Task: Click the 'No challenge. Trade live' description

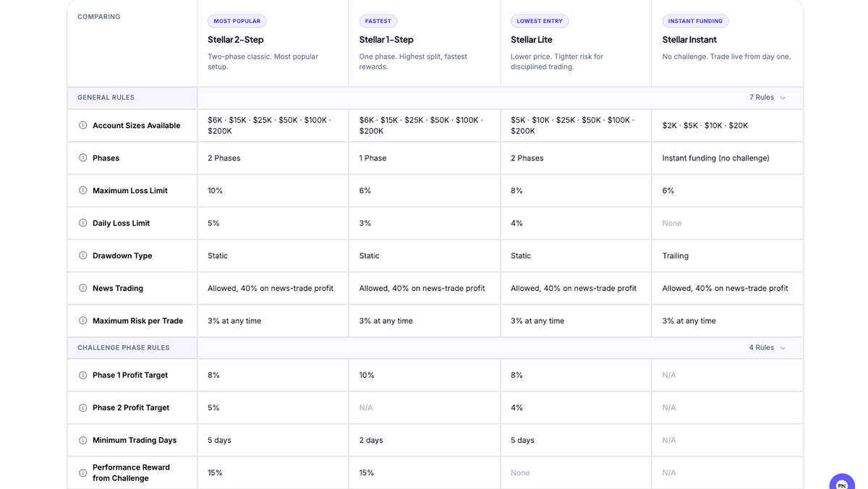Action: [726, 56]
